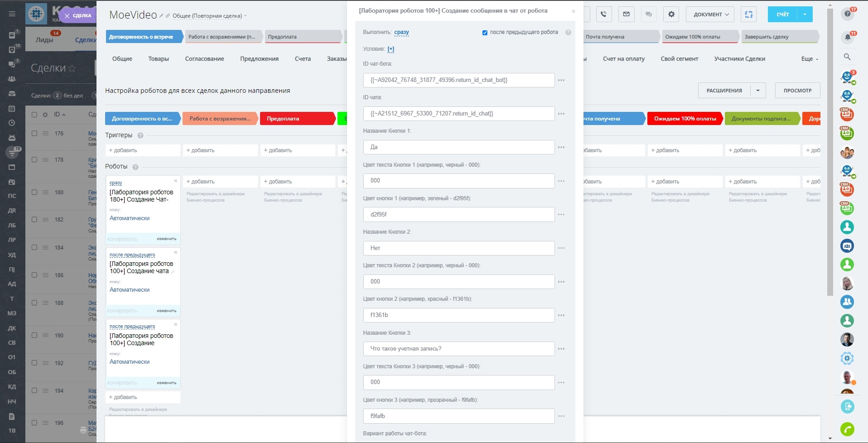Open the ДОКУМЕНТ dropdown

711,14
